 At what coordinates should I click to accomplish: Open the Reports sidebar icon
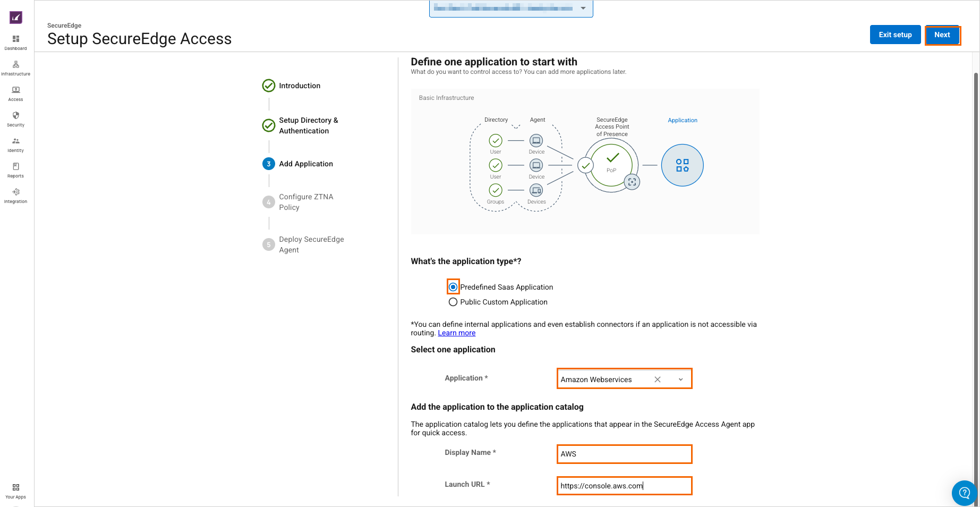coord(16,167)
